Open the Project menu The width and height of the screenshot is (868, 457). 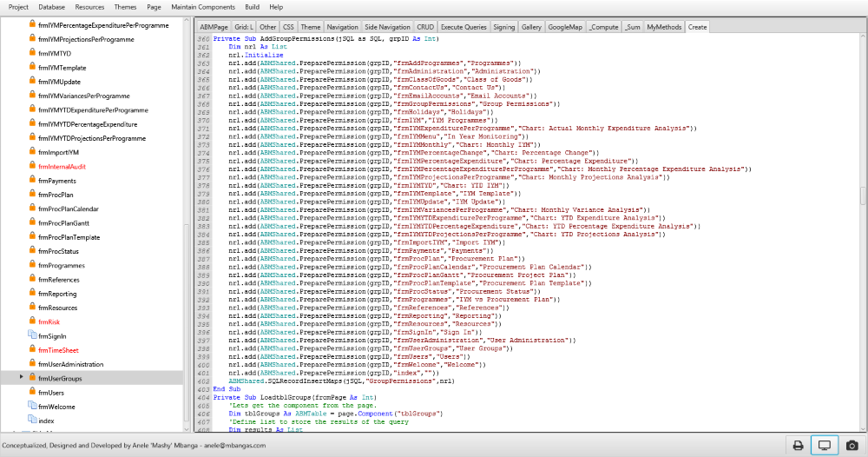18,7
